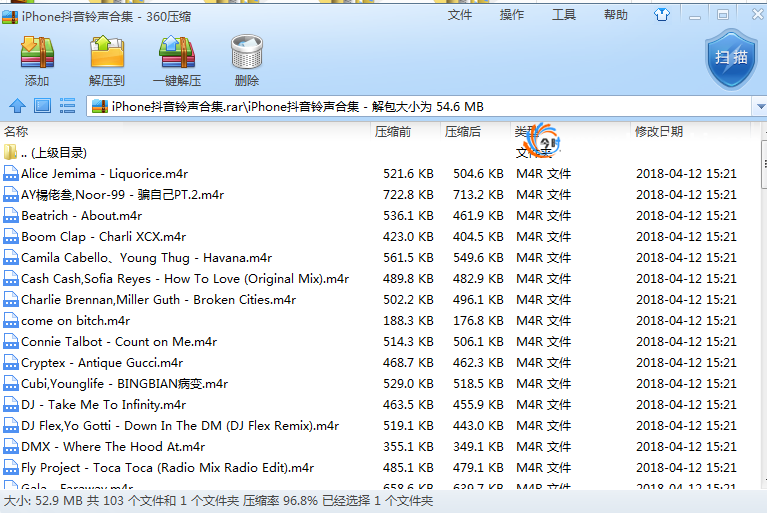Image resolution: width=767 pixels, height=513 pixels.
Task: Click file icon of DMX - Where The Hood At.m4r
Action: click(11, 446)
